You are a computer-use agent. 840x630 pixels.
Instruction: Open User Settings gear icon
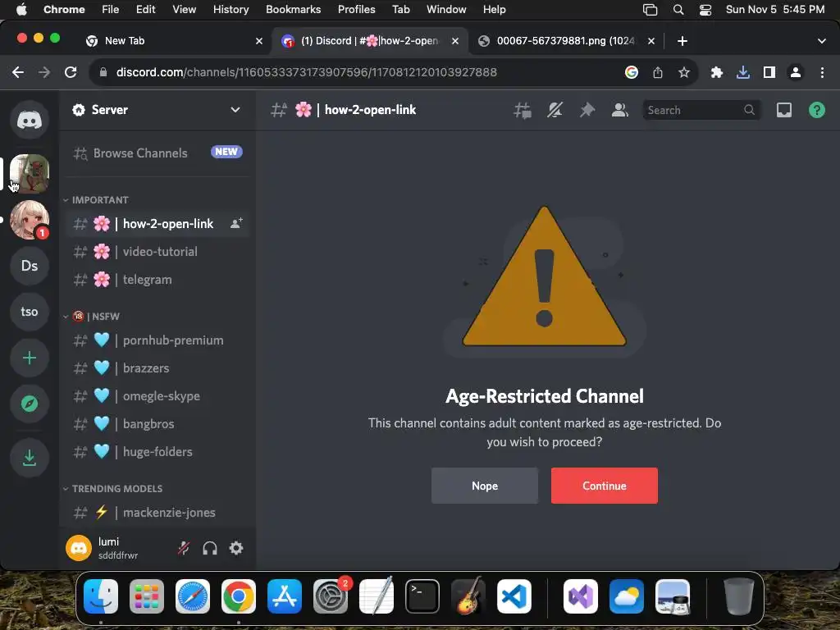coord(236,548)
